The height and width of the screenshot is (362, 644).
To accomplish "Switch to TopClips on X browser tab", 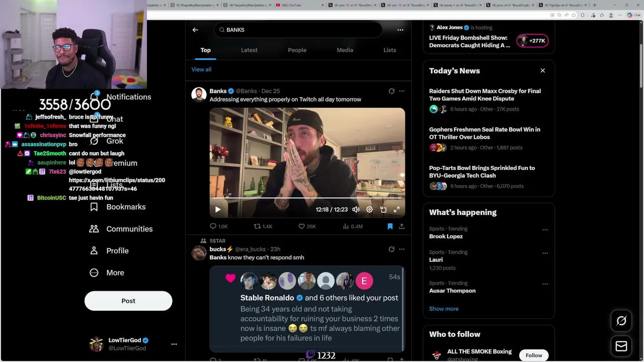I will coord(562,5).
